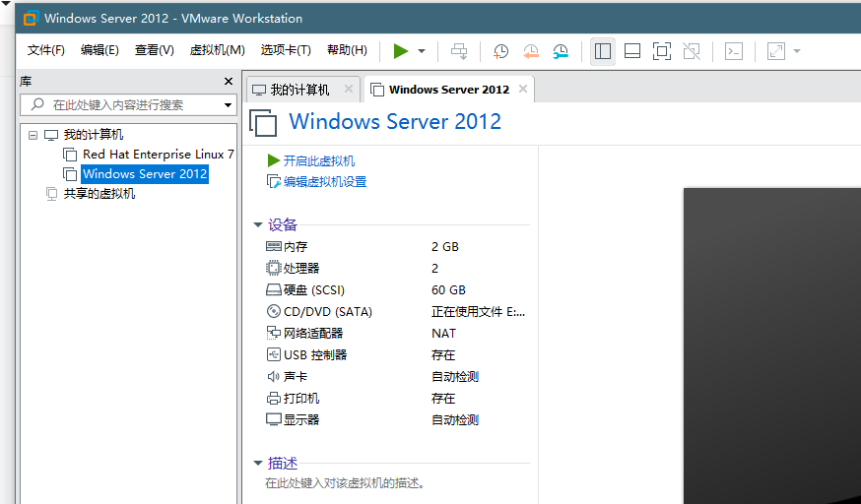The width and height of the screenshot is (861, 504).
Task: Close the 库 library panel
Action: click(x=229, y=81)
